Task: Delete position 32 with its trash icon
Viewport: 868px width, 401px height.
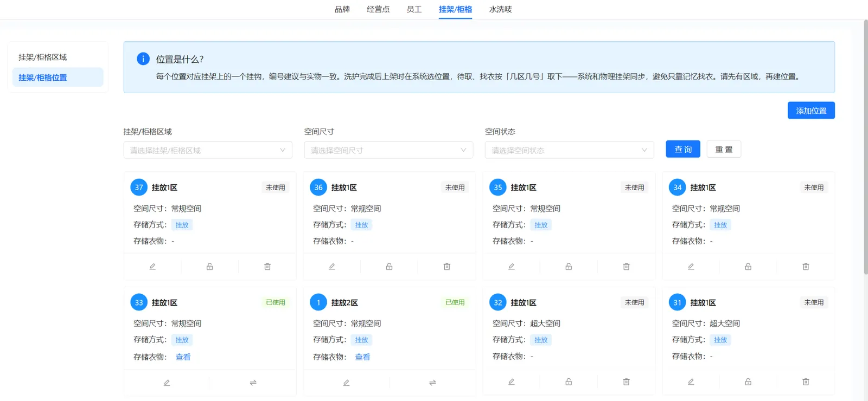Action: tap(627, 382)
